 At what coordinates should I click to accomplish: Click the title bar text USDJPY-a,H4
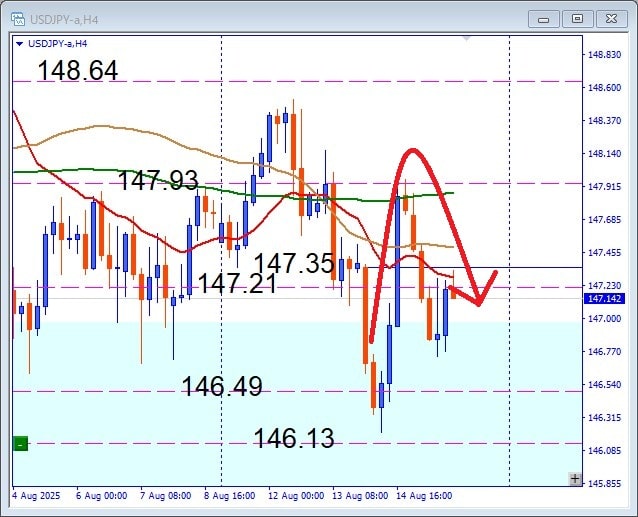click(x=64, y=20)
